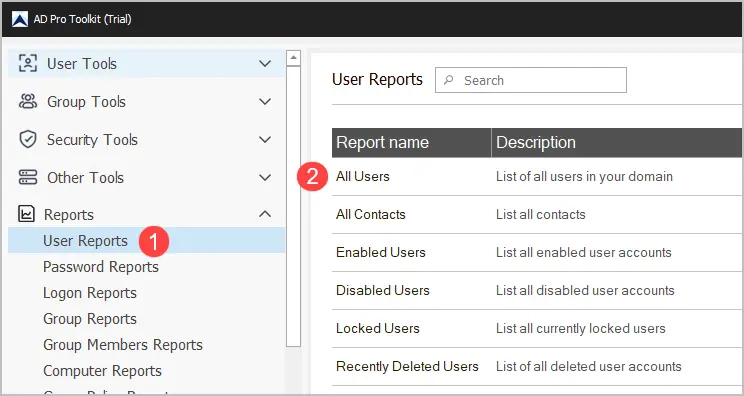Open the Security Tools menu section
744x396 pixels.
(146, 139)
